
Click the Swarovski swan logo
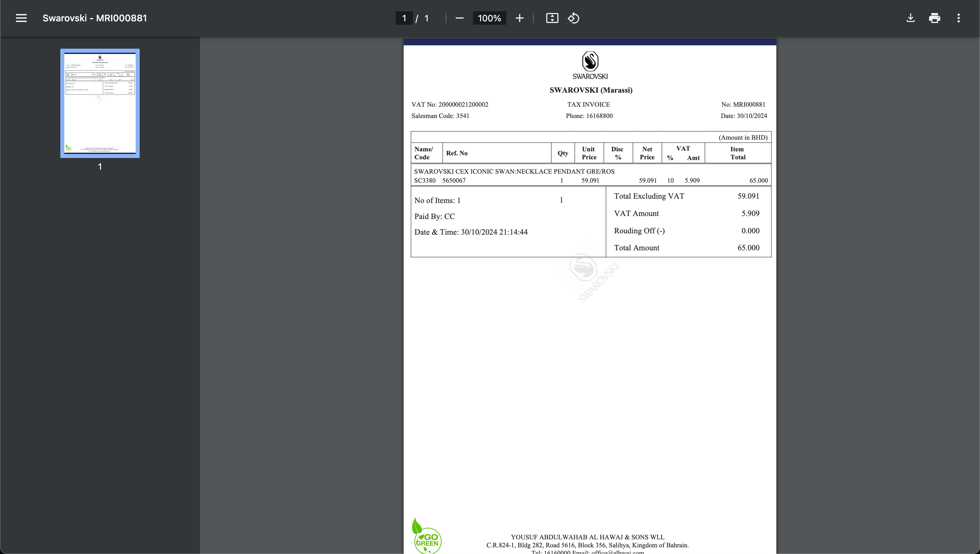[590, 65]
